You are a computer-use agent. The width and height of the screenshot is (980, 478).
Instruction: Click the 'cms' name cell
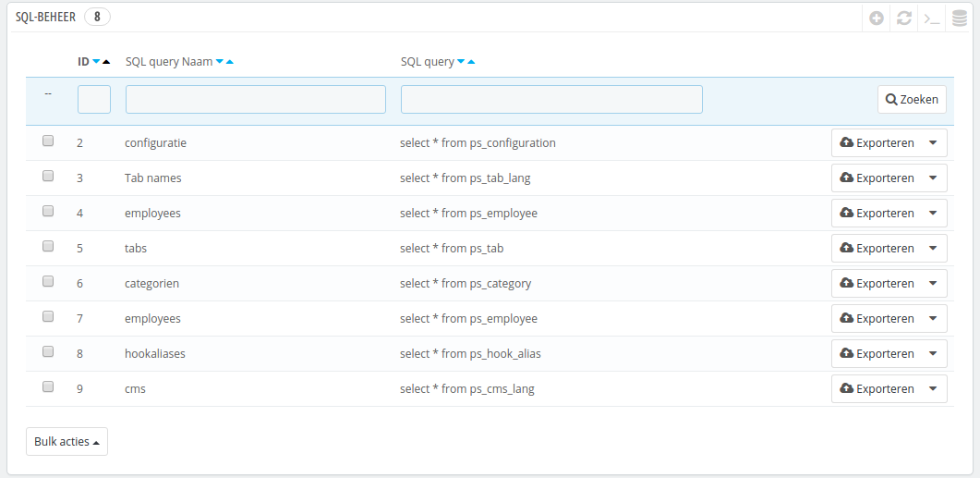(135, 388)
